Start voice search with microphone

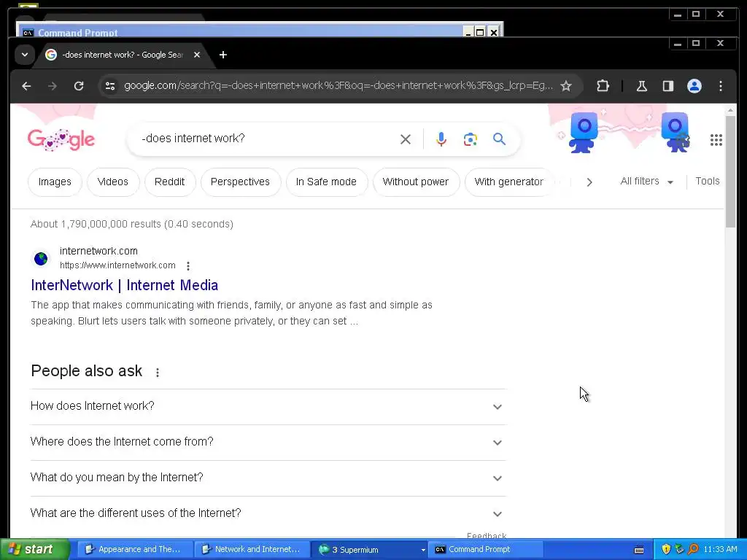coord(441,139)
